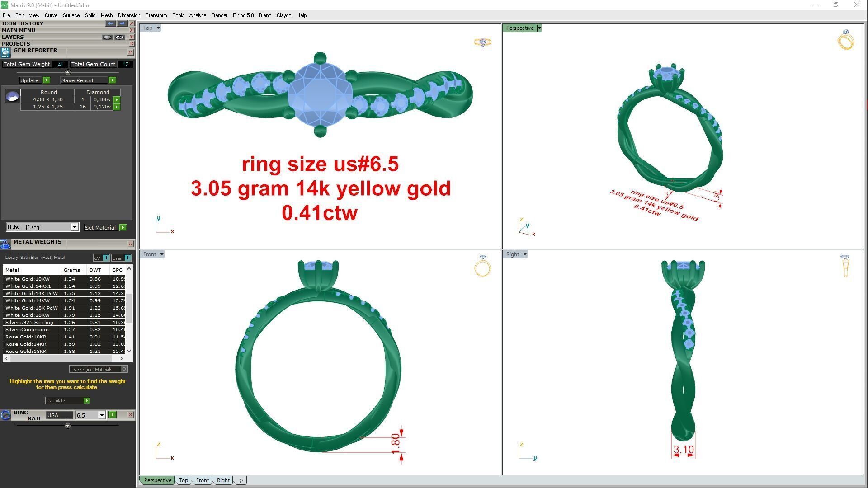Image resolution: width=868 pixels, height=488 pixels.
Task: Toggle the Layers grey oval hide icon
Action: tap(107, 37)
